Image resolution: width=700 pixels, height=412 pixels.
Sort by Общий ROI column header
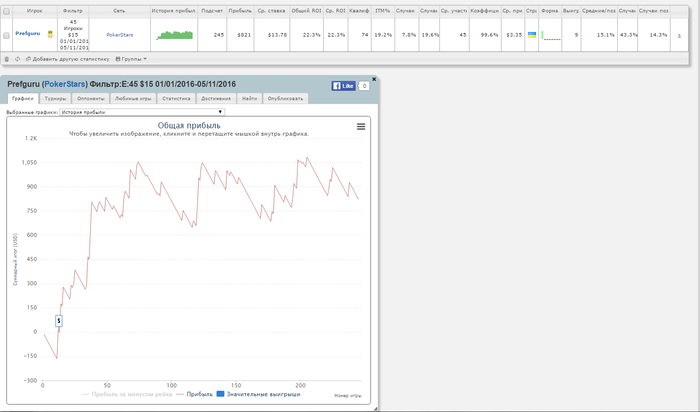tap(306, 11)
